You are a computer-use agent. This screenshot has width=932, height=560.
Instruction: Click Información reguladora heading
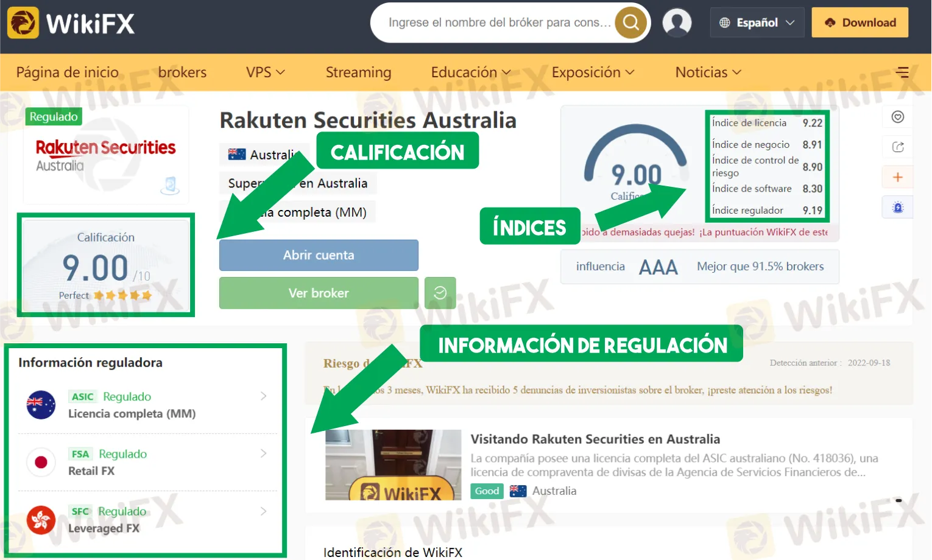click(x=90, y=363)
